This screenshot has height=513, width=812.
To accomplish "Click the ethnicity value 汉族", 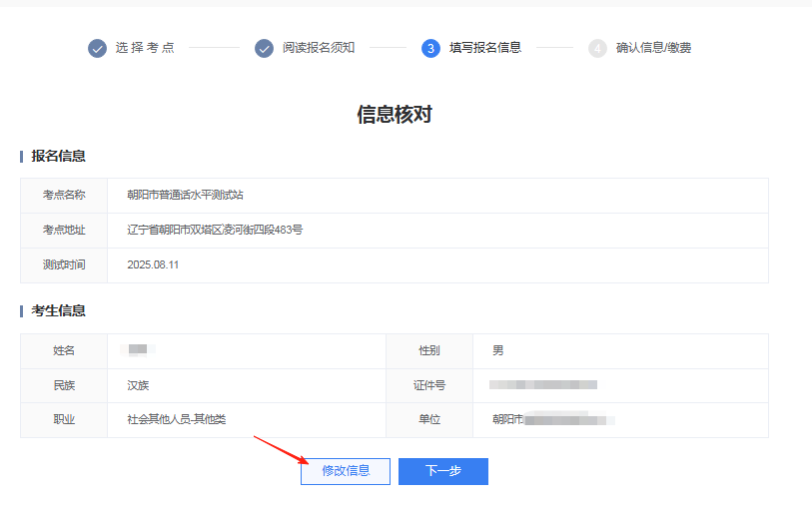I will (138, 385).
